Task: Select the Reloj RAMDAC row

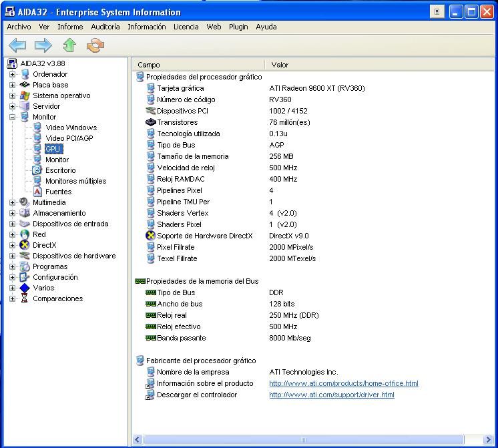Action: tap(313, 179)
